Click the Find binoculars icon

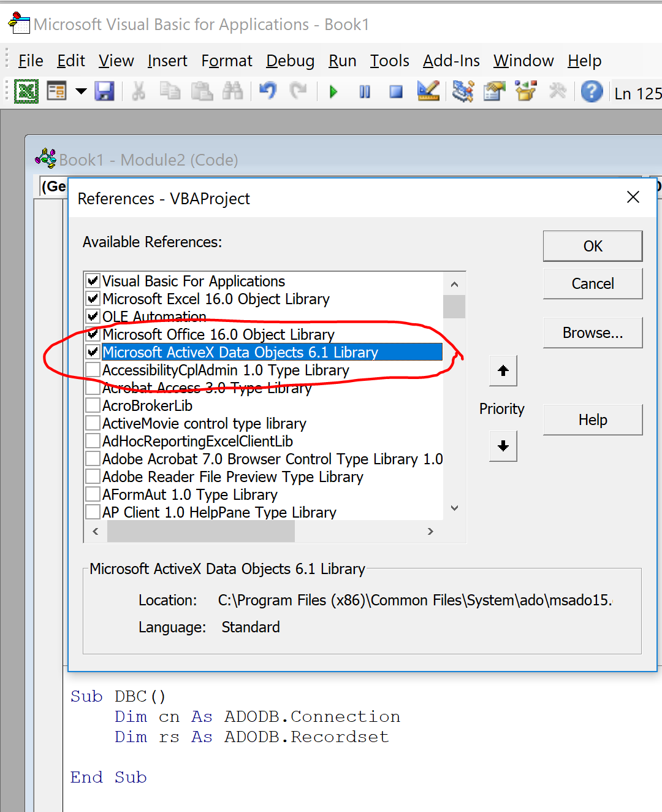(x=232, y=92)
